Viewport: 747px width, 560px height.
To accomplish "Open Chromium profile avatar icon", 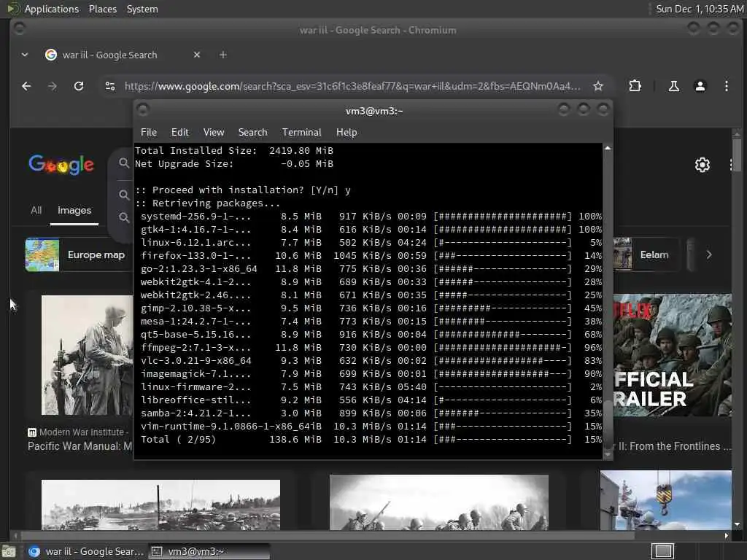I will (x=700, y=86).
